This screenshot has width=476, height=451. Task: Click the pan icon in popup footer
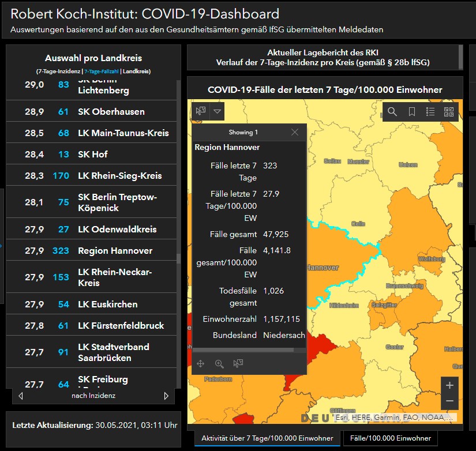pyautogui.click(x=200, y=363)
